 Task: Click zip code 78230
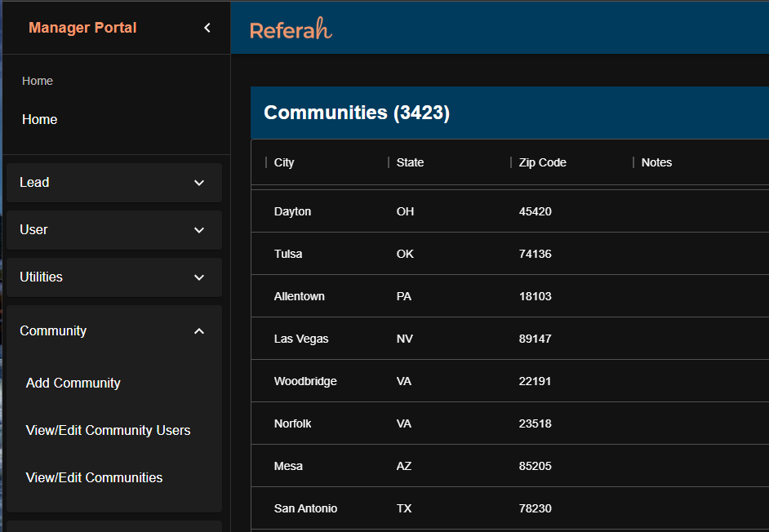pyautogui.click(x=535, y=508)
